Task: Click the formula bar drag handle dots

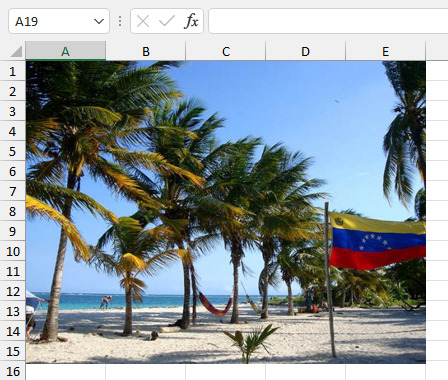Action: (x=120, y=21)
